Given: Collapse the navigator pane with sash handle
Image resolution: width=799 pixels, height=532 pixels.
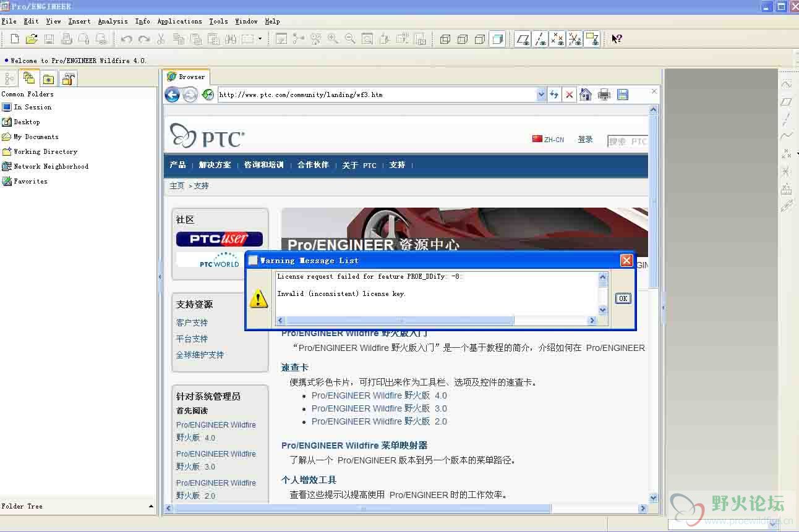Looking at the screenshot, I should pyautogui.click(x=160, y=277).
